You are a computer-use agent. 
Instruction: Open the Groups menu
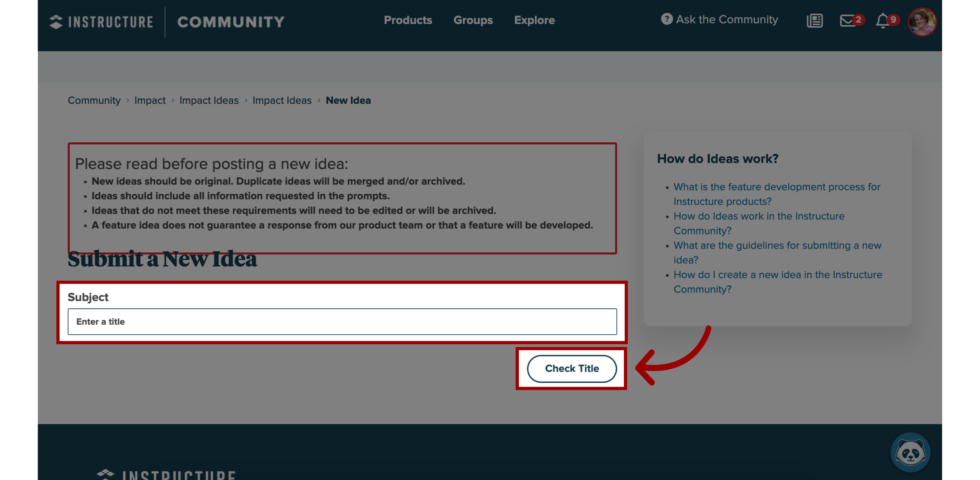(473, 20)
